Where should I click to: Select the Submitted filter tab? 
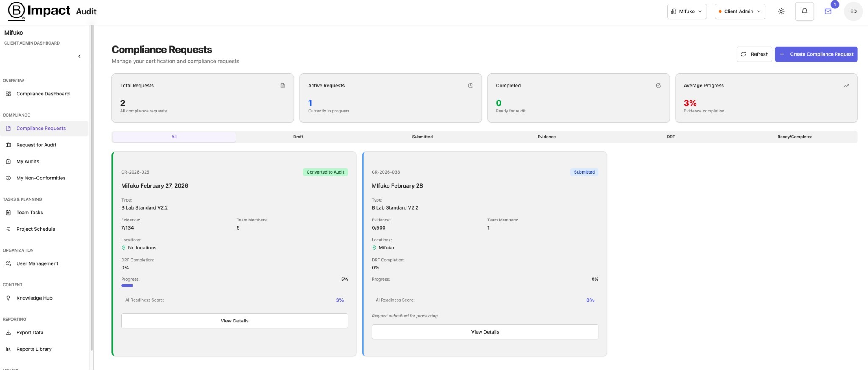[422, 137]
